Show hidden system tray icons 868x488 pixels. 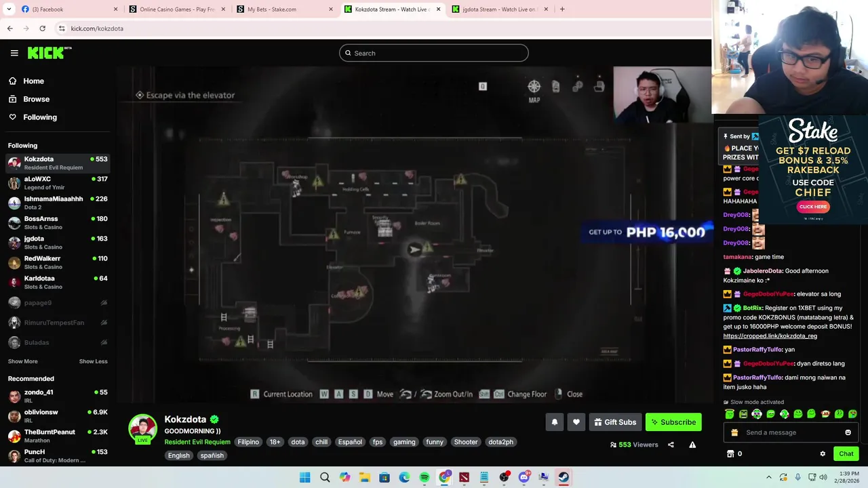click(768, 477)
